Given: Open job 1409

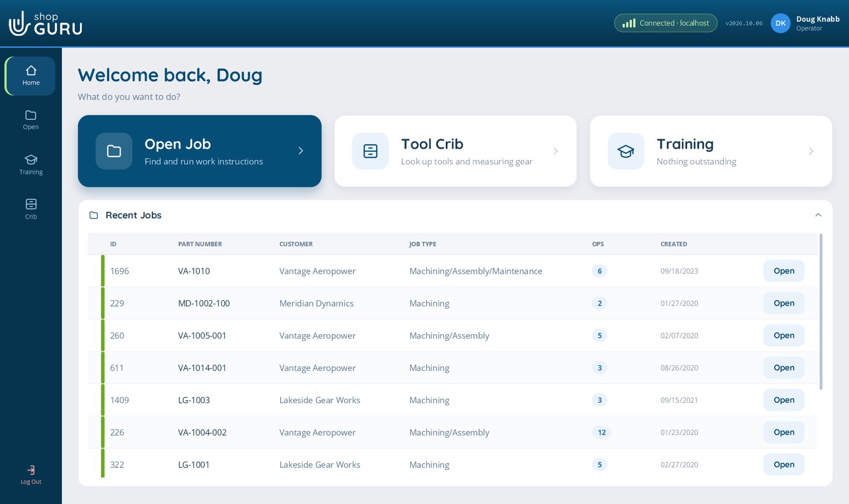Looking at the screenshot, I should coord(784,400).
